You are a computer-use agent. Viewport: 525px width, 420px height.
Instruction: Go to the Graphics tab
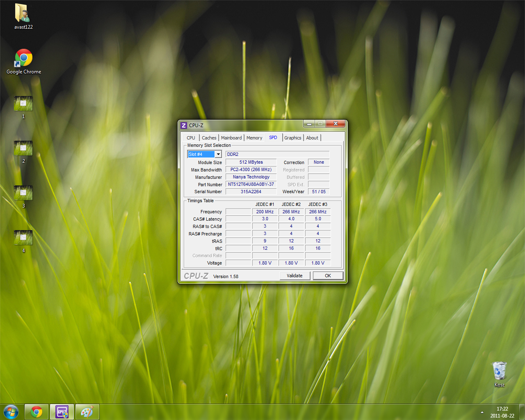(292, 138)
